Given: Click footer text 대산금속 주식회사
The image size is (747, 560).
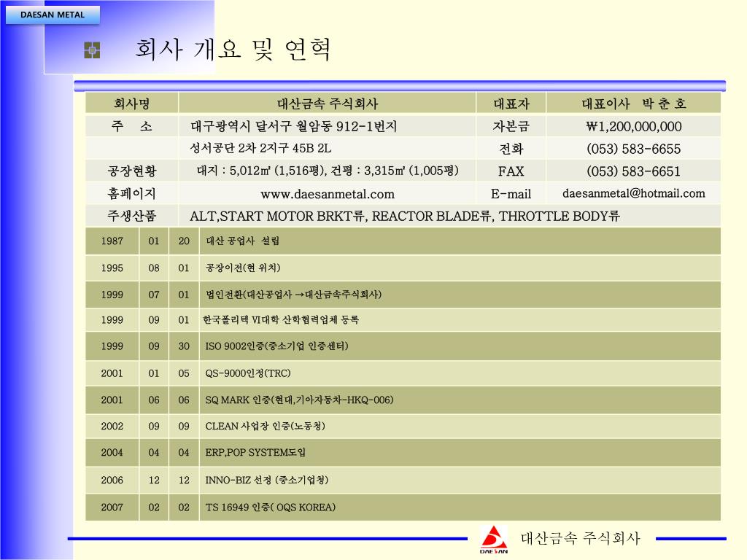Looking at the screenshot, I should click(580, 538).
